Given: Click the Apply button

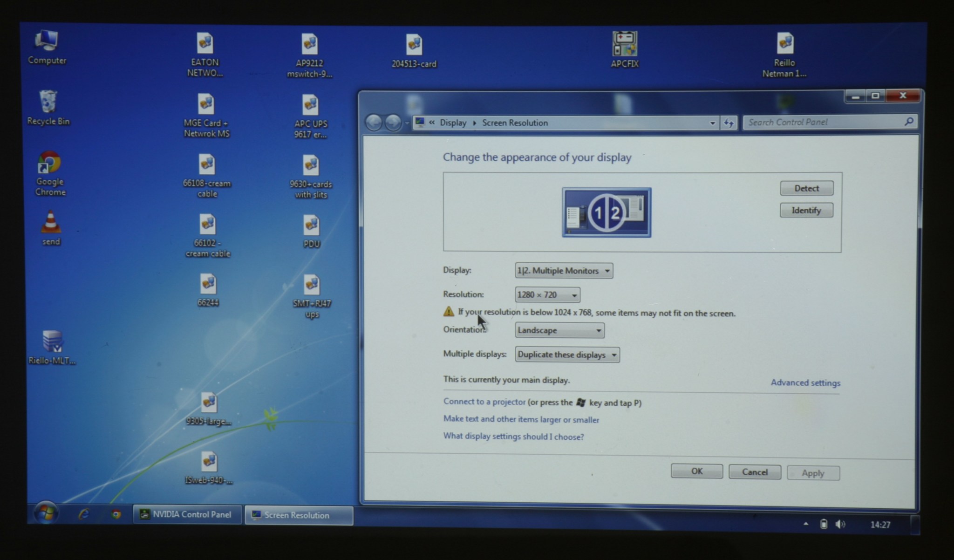Looking at the screenshot, I should [x=813, y=473].
